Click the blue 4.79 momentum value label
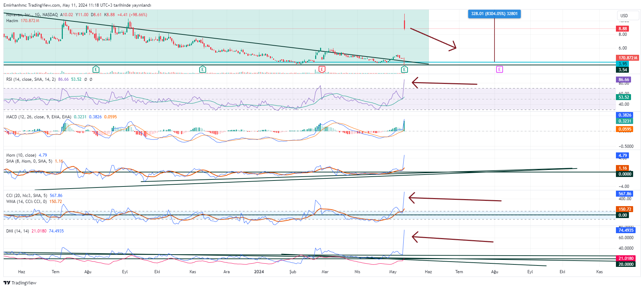Image resolution: width=644 pixels, height=289 pixels. [x=623, y=156]
